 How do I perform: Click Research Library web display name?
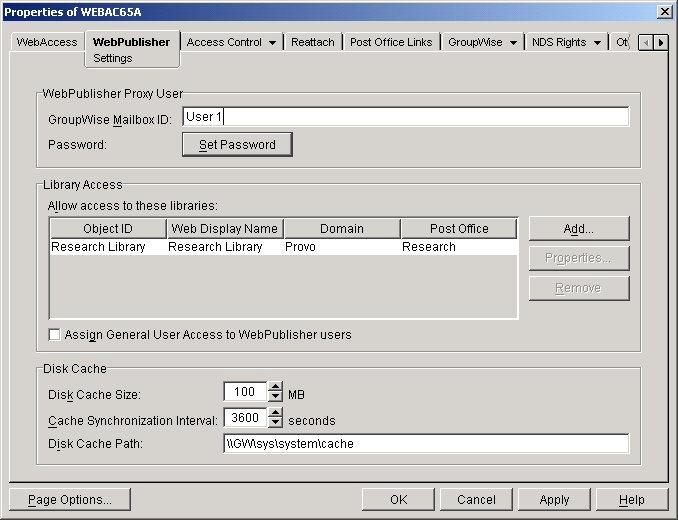215,247
